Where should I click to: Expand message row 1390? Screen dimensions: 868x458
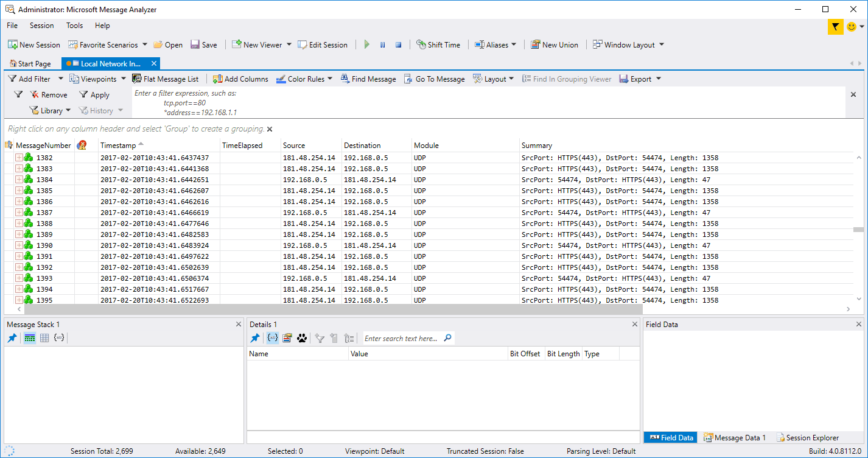(19, 245)
